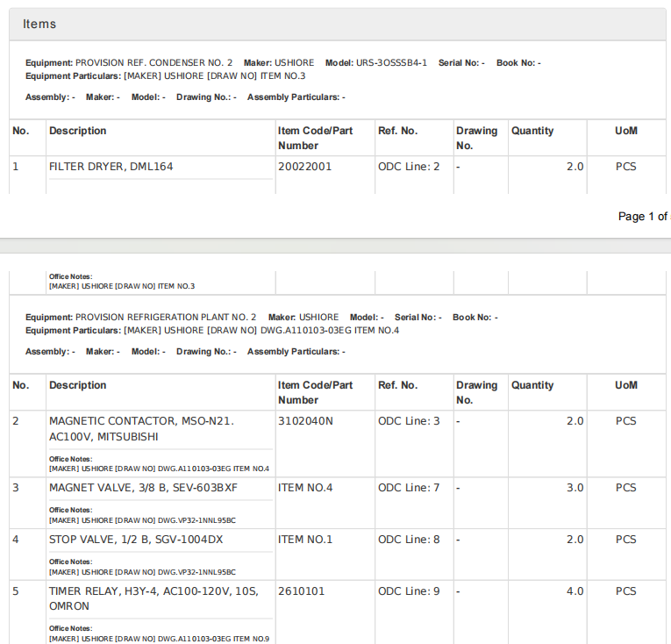The height and width of the screenshot is (644, 671).
Task: Click the ODC Line: 7 reference
Action: click(409, 488)
